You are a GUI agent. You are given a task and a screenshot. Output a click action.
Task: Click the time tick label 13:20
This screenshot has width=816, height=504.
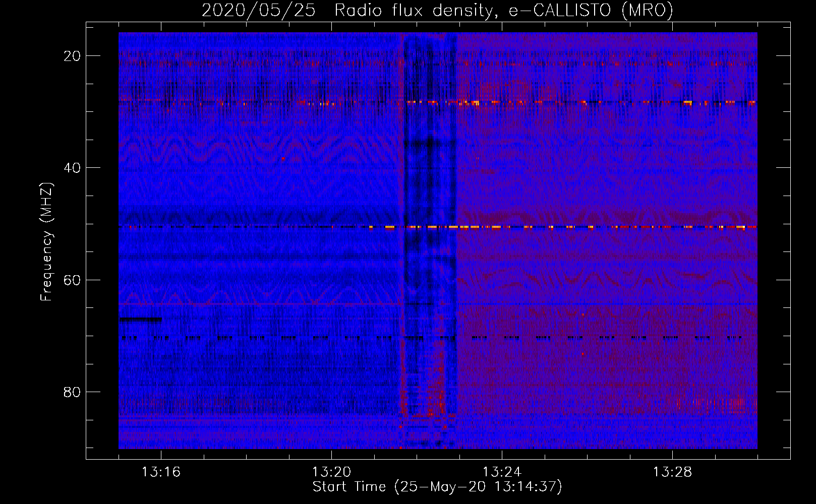331,472
